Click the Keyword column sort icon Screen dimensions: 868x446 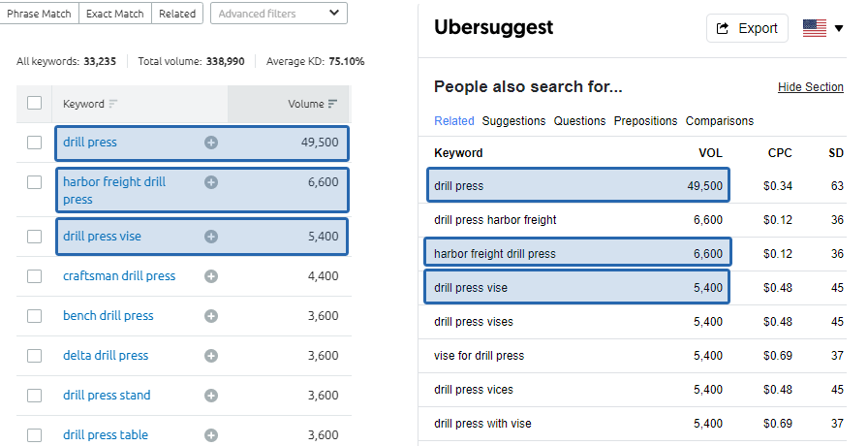[113, 104]
